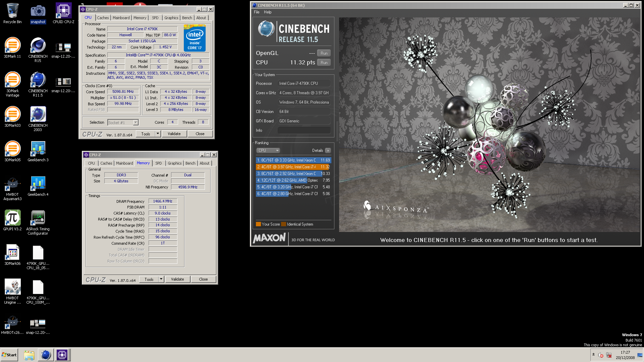Select ranking entry 8C/16T @ 3.33 GHz
The width and height of the screenshot is (644, 362).
pyautogui.click(x=293, y=160)
